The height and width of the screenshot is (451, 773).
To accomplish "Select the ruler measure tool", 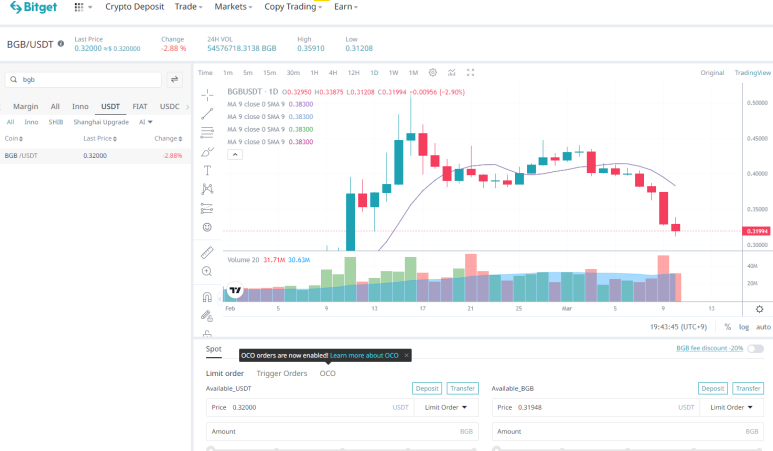I will pos(207,253).
